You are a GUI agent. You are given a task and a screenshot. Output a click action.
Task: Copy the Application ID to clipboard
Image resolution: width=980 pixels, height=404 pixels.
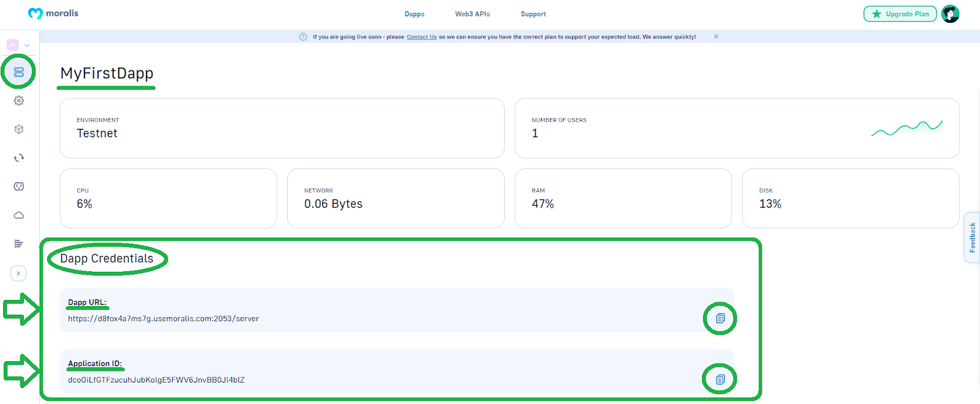[x=720, y=380]
